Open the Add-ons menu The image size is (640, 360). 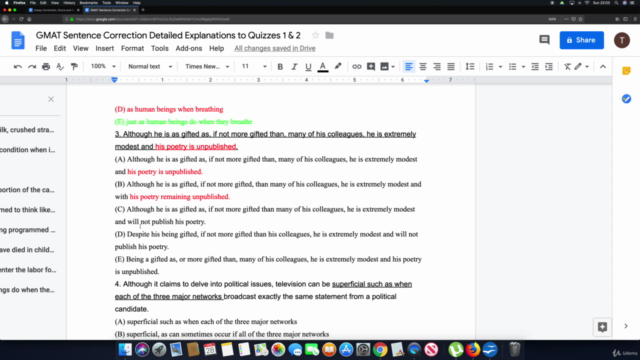(x=189, y=48)
